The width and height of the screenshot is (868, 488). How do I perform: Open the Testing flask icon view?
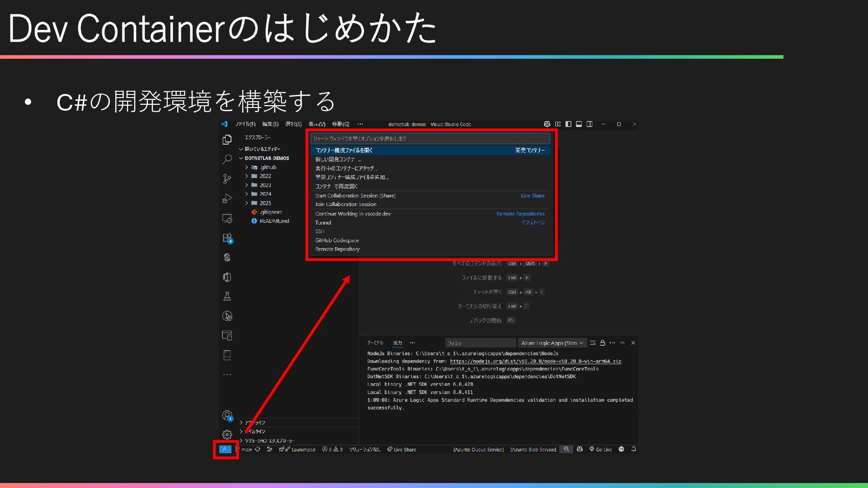pyautogui.click(x=227, y=296)
